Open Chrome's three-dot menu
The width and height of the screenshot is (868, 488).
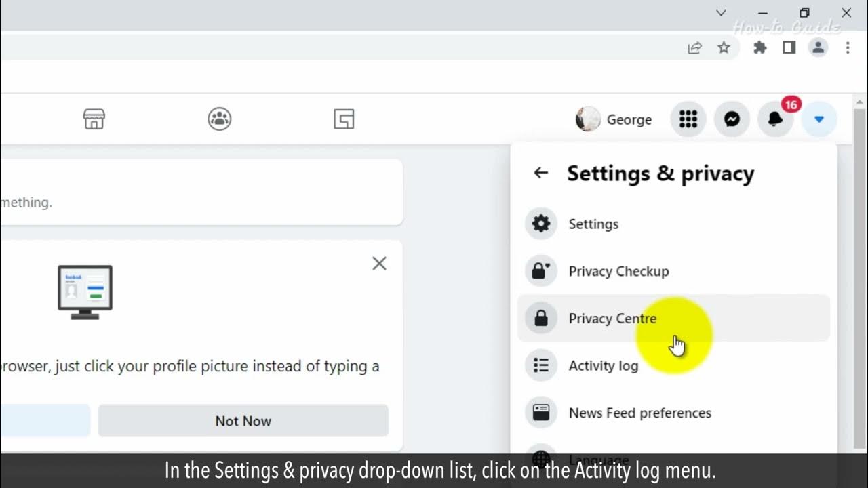848,47
